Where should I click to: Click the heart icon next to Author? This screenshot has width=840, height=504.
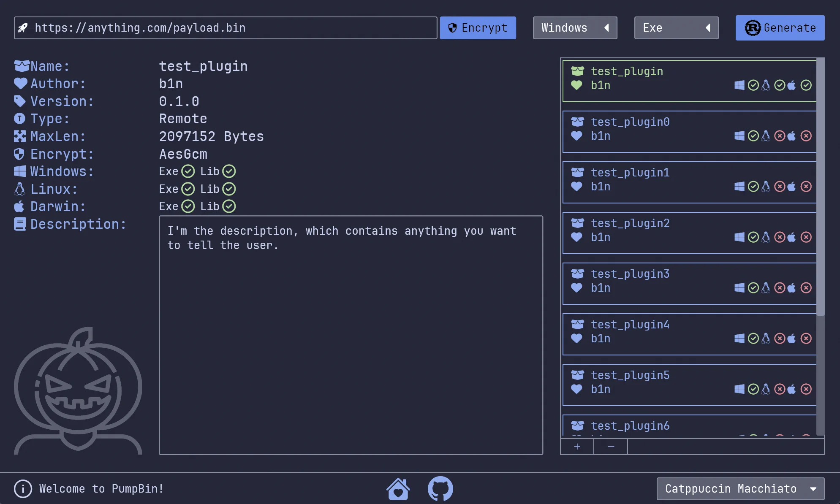[x=20, y=84]
